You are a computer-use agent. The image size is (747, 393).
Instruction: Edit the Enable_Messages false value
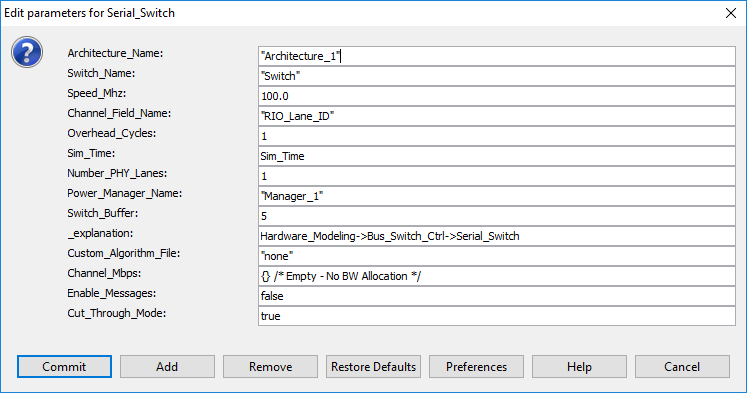(497, 296)
